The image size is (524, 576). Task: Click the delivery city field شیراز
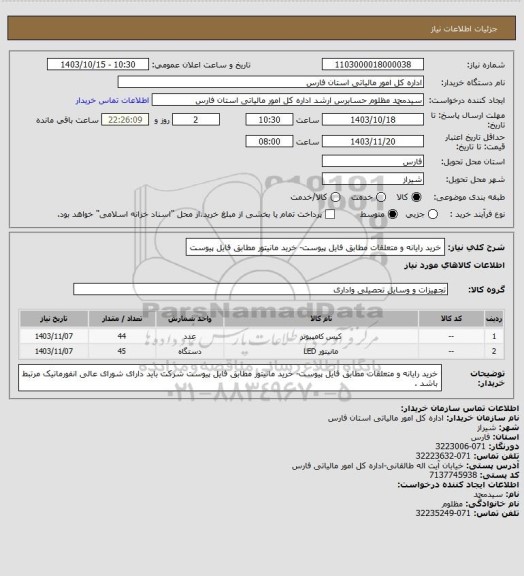pyautogui.click(x=373, y=179)
